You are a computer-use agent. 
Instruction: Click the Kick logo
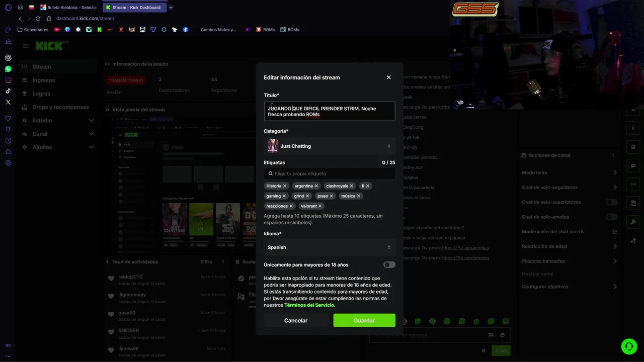pos(49,46)
